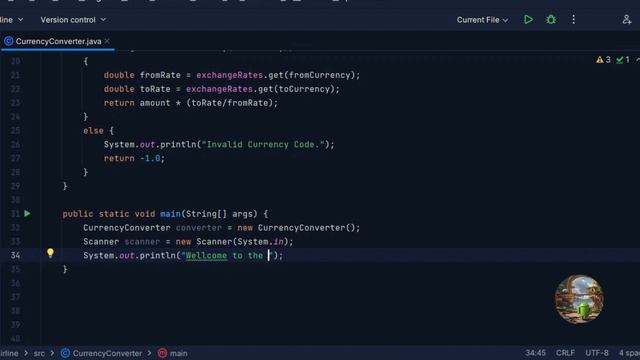Image resolution: width=640 pixels, height=360 pixels.
Task: Click line number 34 in the gutter
Action: coord(16,255)
